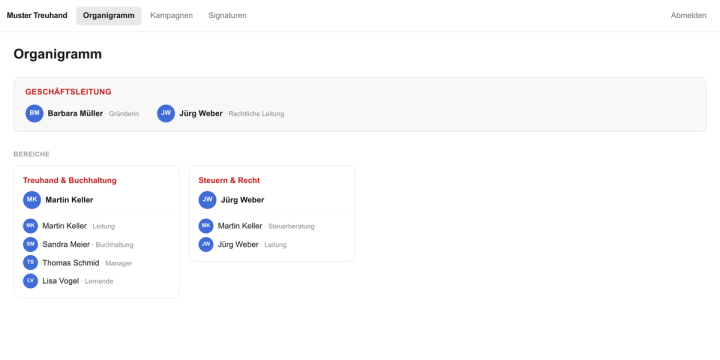Image resolution: width=720 pixels, height=360 pixels.
Task: Switch to the Signaturen tab
Action: point(227,16)
